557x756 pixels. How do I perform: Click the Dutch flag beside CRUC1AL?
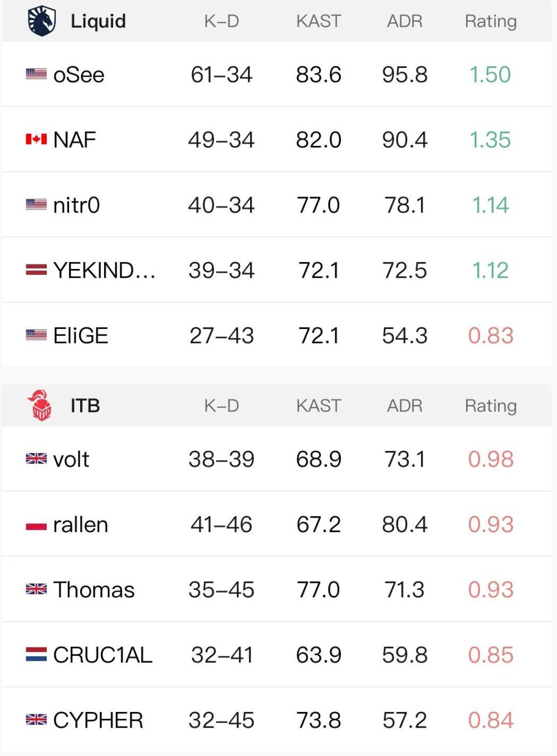[x=36, y=655]
